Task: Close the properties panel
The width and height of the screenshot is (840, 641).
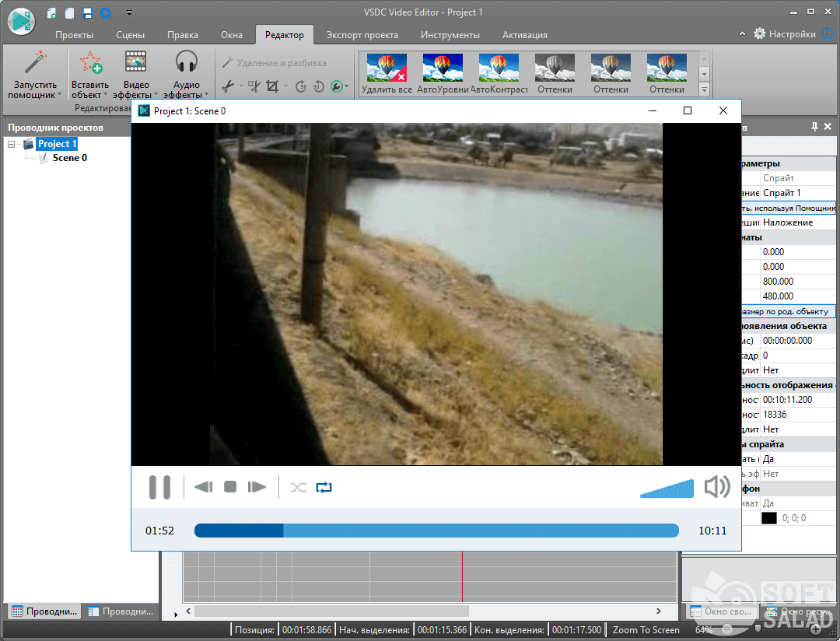Action: pos(828,127)
